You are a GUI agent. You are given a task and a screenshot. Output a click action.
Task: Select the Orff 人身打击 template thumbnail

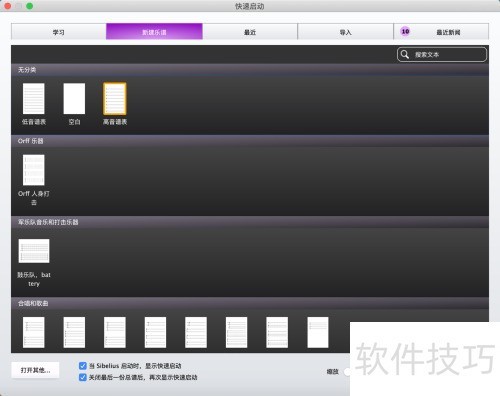coord(34,170)
